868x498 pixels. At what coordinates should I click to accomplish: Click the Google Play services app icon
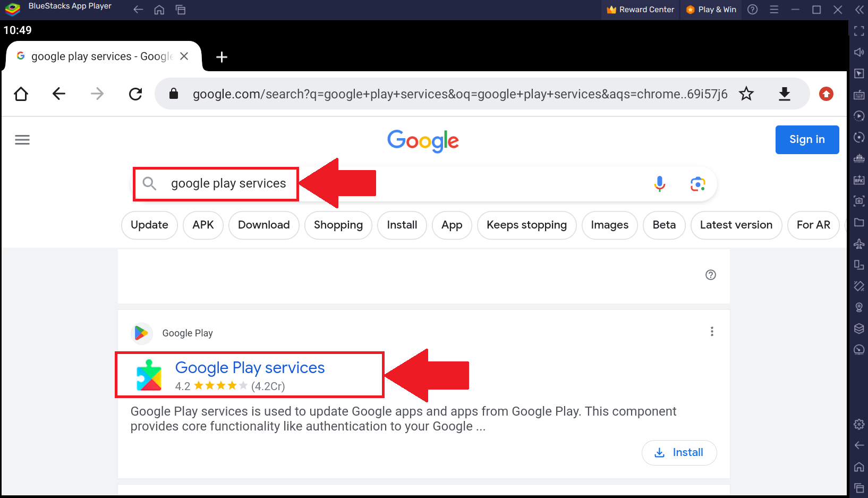click(149, 375)
